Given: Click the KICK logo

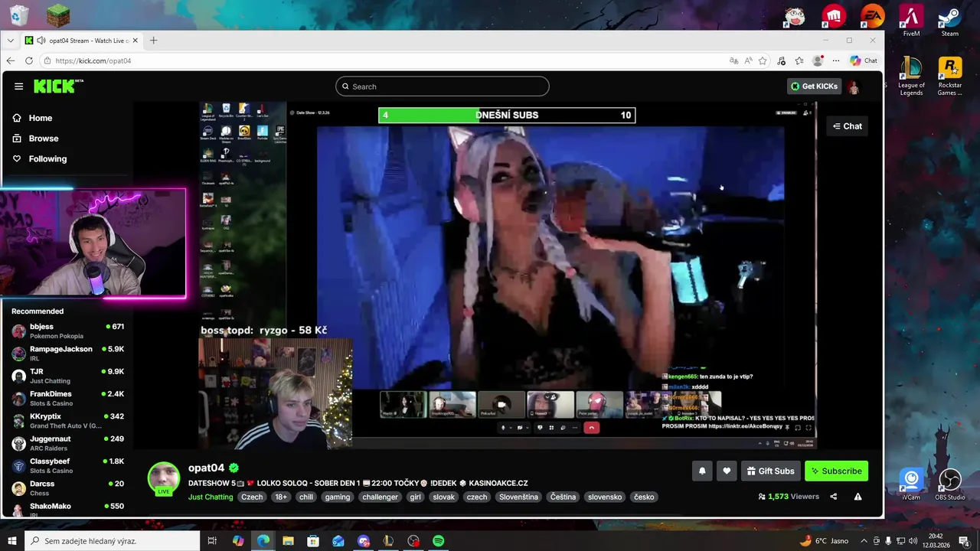Looking at the screenshot, I should click(58, 86).
